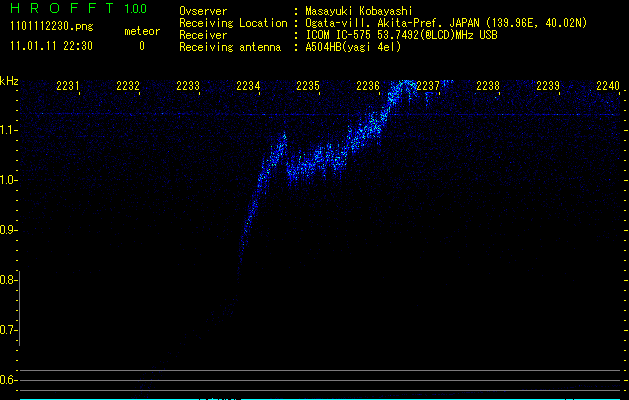The height and width of the screenshot is (400, 629).
Task: Click the kHz axis unit label
Action: (x=9, y=81)
